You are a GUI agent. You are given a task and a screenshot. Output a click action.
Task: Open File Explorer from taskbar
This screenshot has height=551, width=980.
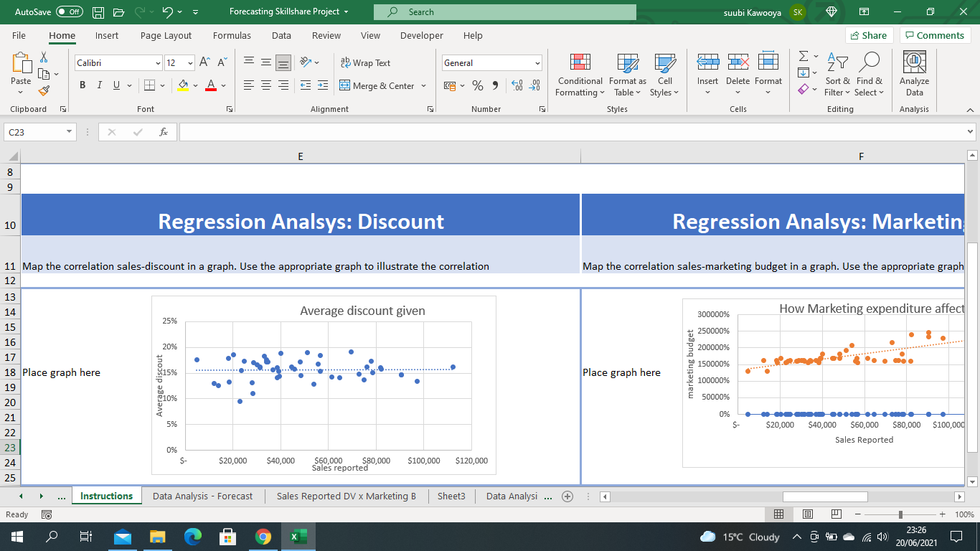(157, 537)
